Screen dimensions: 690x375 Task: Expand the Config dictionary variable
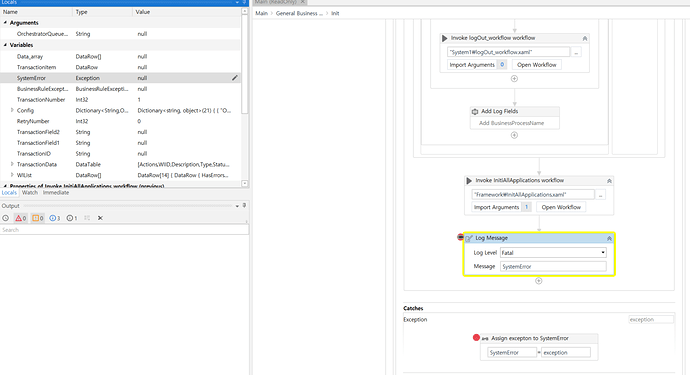(x=12, y=110)
